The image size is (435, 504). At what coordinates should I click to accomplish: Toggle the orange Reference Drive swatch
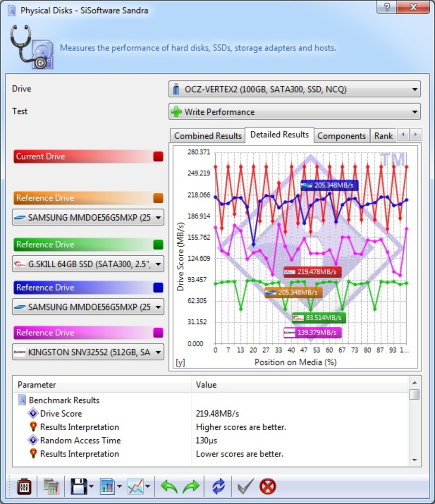(158, 198)
